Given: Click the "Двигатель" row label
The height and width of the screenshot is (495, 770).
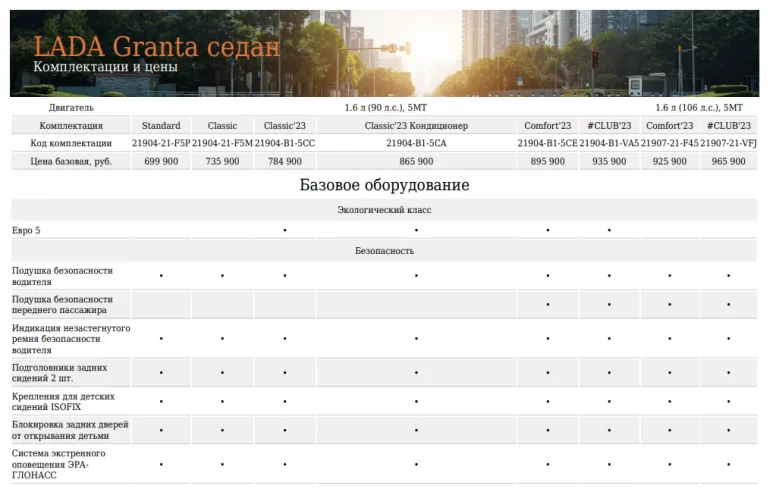Looking at the screenshot, I should [71, 108].
